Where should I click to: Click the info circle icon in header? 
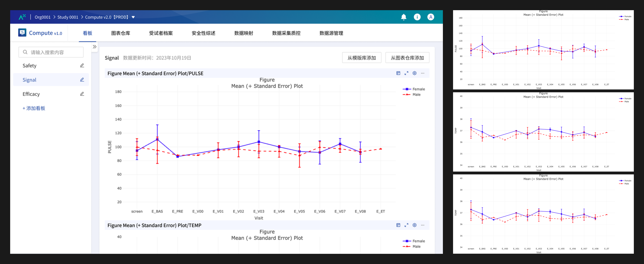pyautogui.click(x=417, y=17)
